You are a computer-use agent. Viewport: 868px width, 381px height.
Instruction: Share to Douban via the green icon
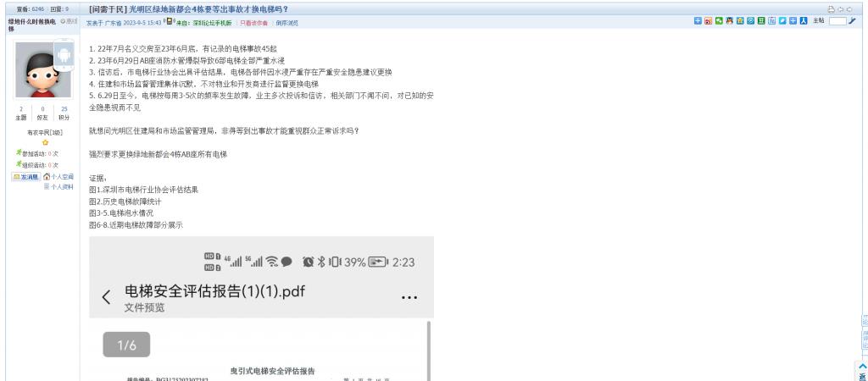click(x=761, y=20)
